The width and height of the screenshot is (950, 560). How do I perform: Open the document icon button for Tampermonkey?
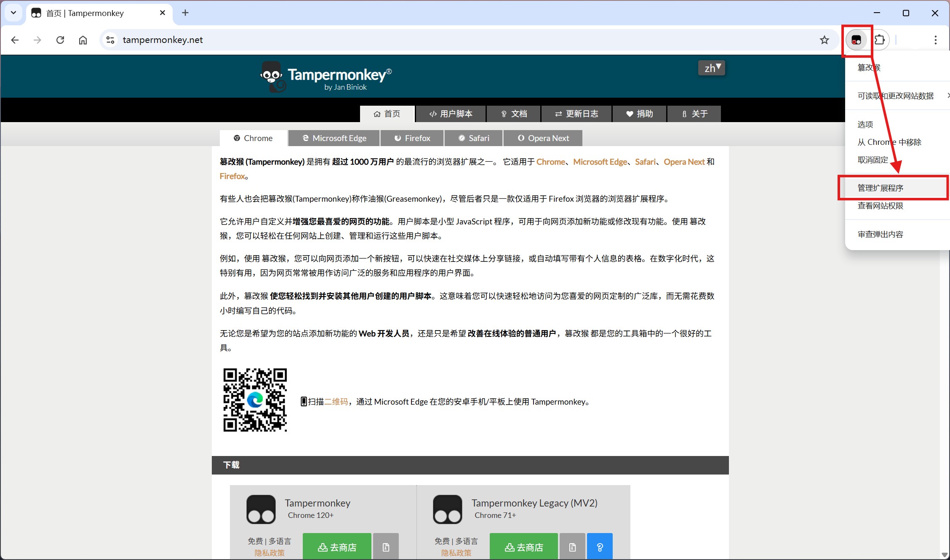(386, 547)
